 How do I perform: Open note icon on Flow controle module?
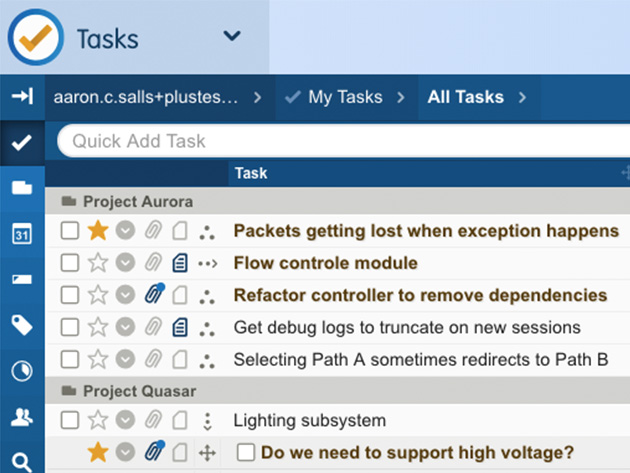[180, 263]
